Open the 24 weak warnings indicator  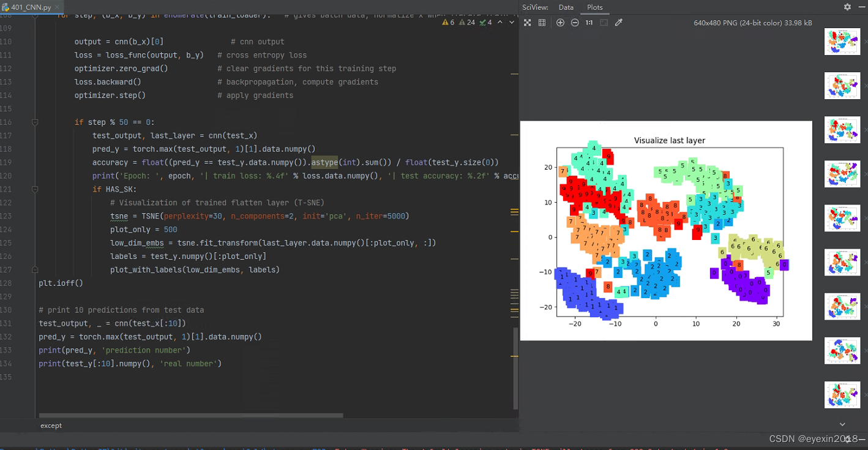pos(466,22)
